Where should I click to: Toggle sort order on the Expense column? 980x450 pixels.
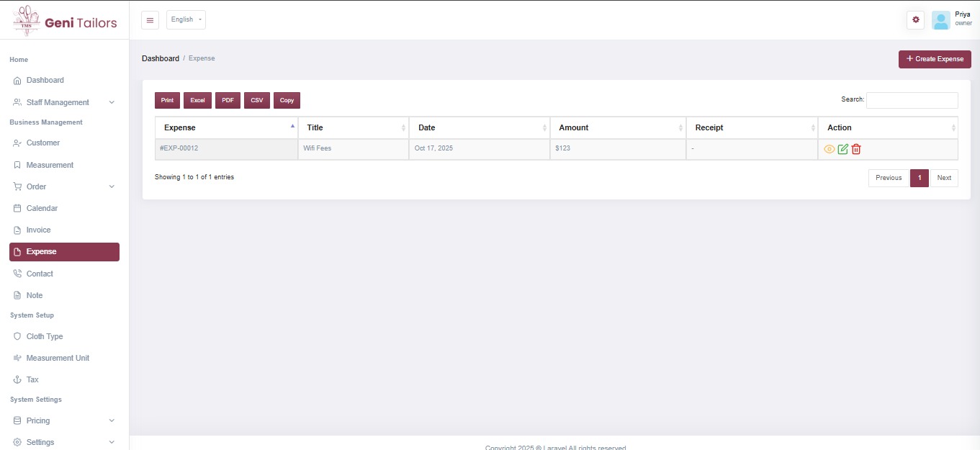226,127
